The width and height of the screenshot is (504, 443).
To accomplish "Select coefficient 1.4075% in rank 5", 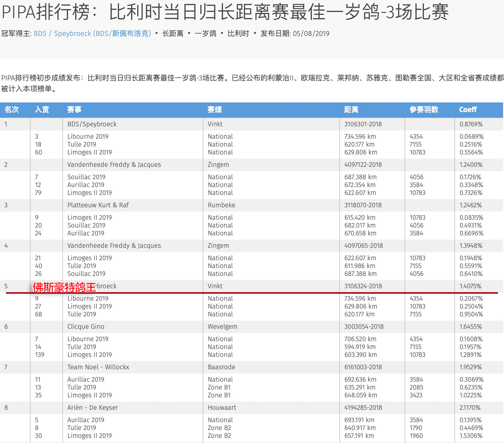I will 470,286.
